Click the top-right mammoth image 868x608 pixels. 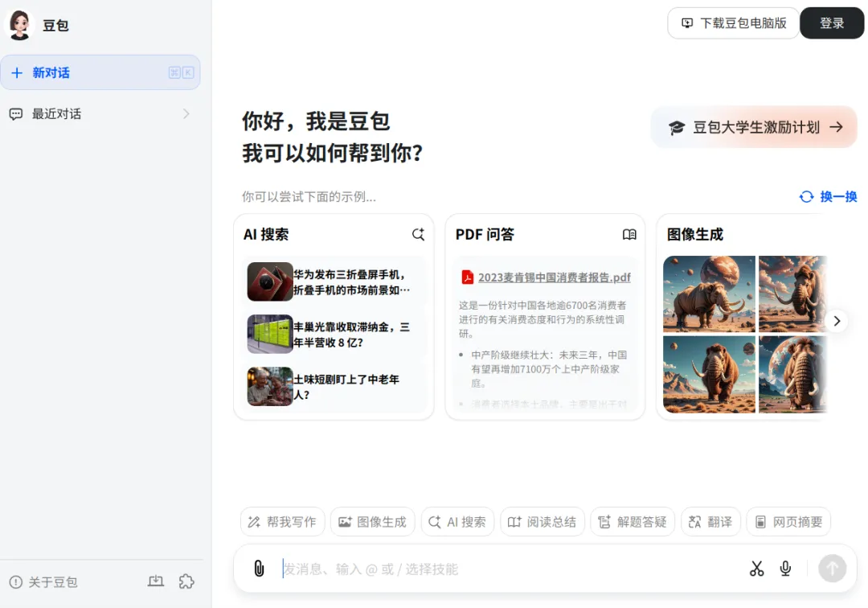pos(792,294)
